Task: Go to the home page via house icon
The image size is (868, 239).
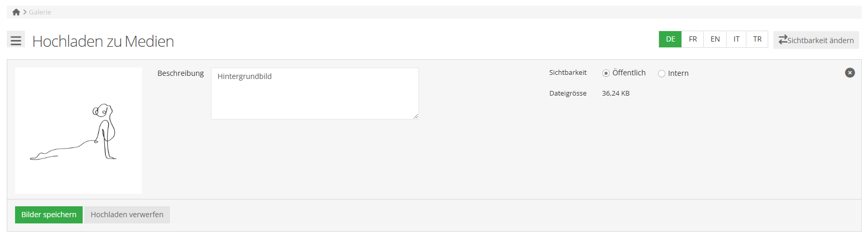Action: click(16, 12)
